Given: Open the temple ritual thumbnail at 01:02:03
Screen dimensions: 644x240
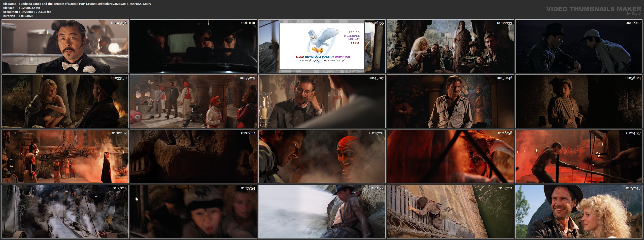Looking at the screenshot, I should (65, 156).
